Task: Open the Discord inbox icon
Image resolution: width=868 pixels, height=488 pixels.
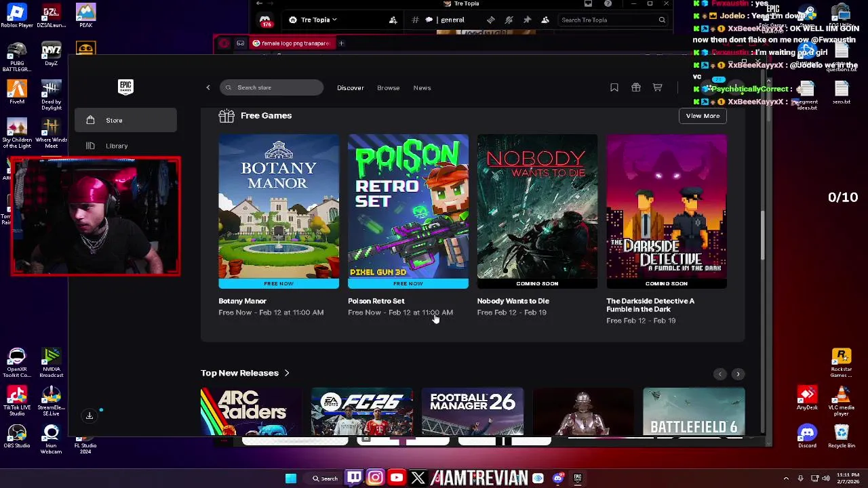Action: pyautogui.click(x=588, y=3)
